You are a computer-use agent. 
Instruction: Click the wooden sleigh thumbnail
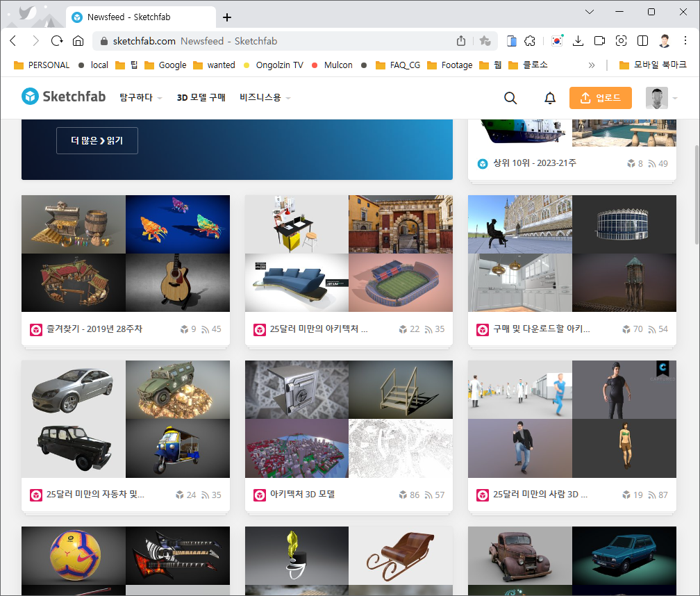click(401, 556)
